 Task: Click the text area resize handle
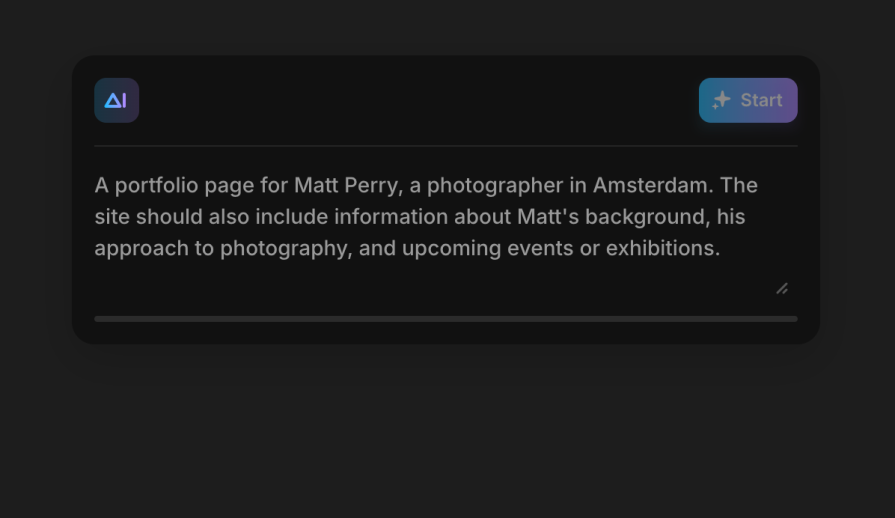click(x=782, y=288)
